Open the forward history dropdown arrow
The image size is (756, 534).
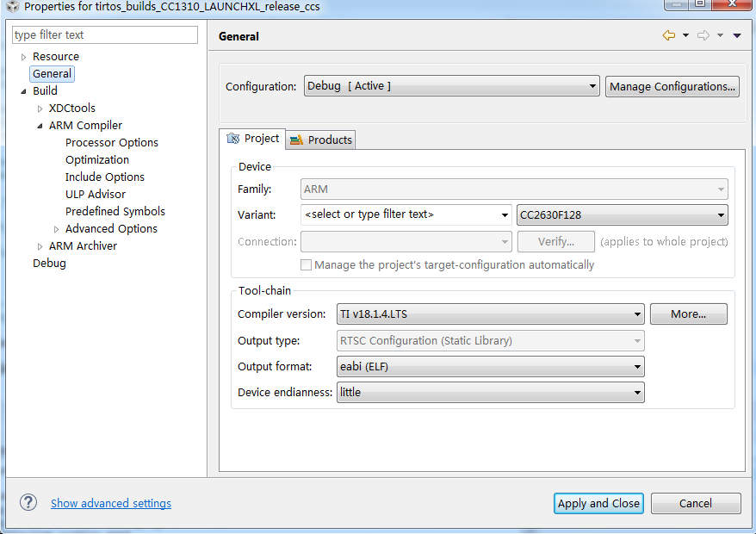720,35
